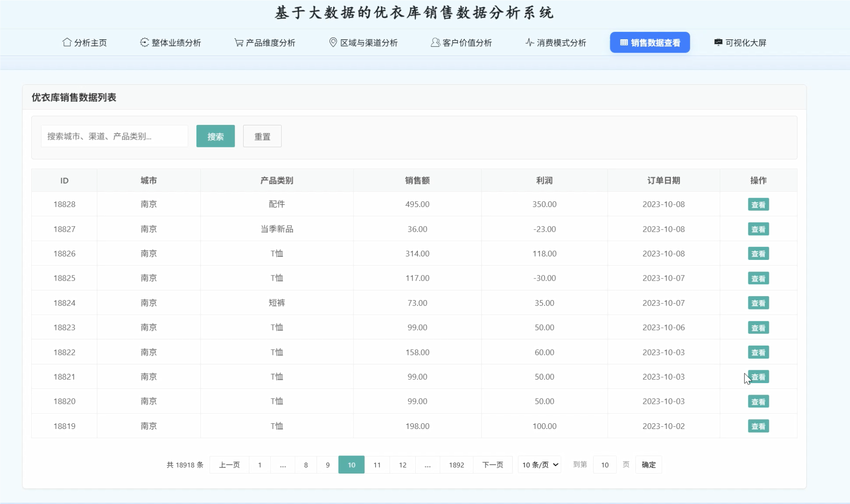Click the location pin icon beside 区域与渠道分析
The image size is (850, 504).
333,42
